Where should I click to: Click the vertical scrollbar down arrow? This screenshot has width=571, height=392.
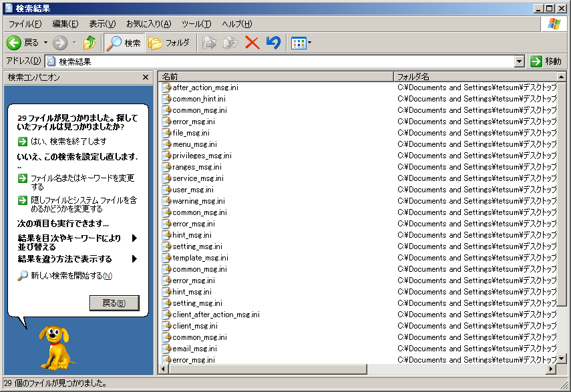point(562,357)
